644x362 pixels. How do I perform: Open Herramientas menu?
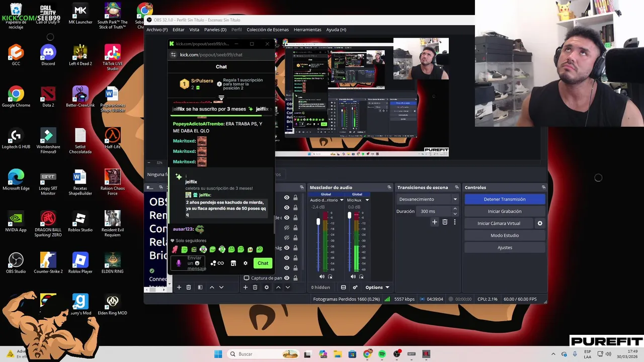307,30
